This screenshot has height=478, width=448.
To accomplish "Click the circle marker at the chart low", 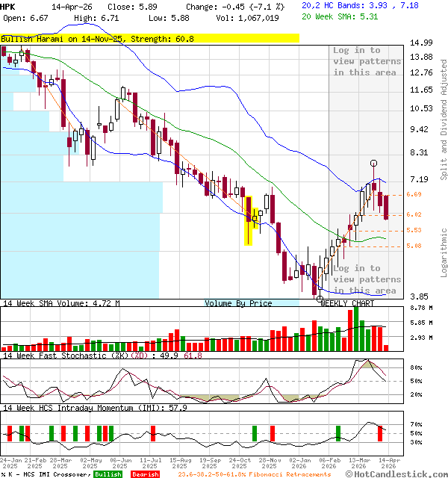I will [x=320, y=297].
